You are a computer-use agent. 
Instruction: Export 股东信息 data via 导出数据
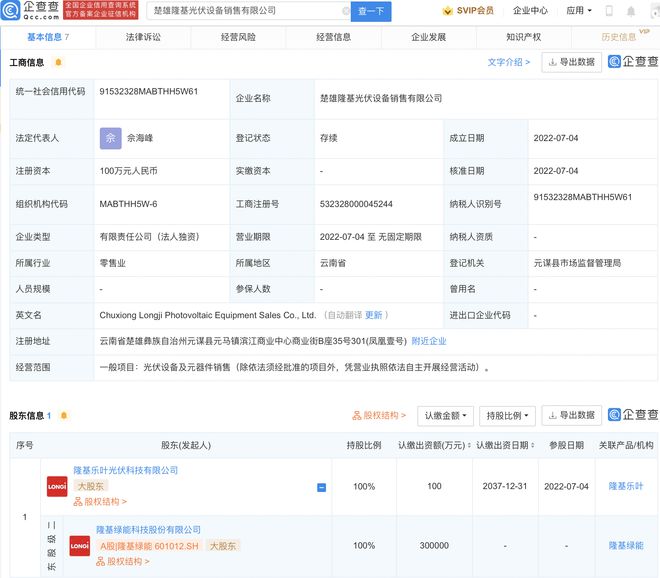[x=572, y=416]
